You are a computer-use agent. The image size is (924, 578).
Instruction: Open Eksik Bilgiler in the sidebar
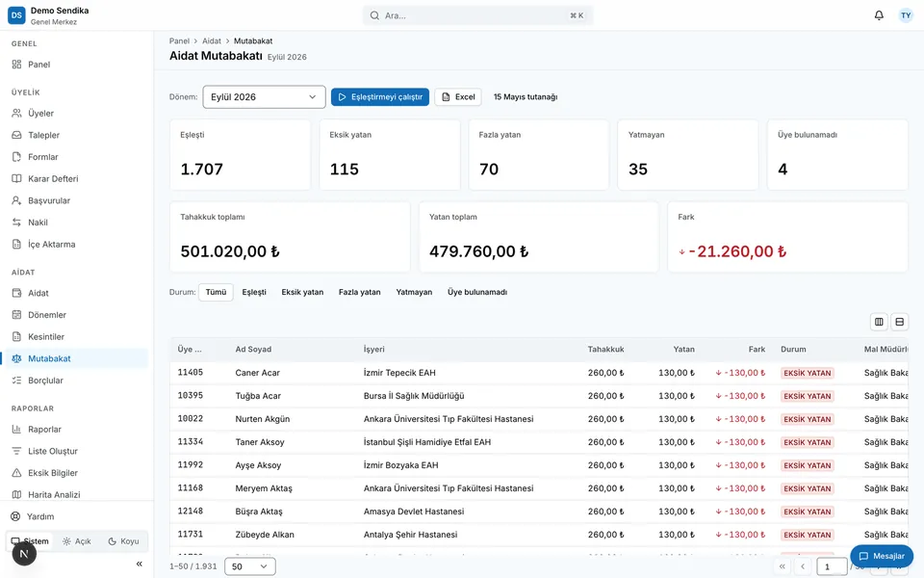pyautogui.click(x=77, y=473)
